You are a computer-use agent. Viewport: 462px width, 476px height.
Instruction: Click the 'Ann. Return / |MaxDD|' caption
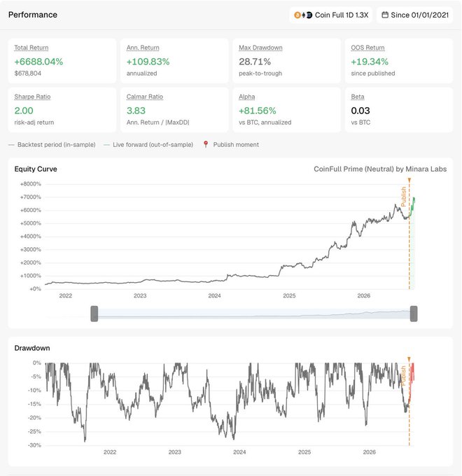pyautogui.click(x=157, y=122)
